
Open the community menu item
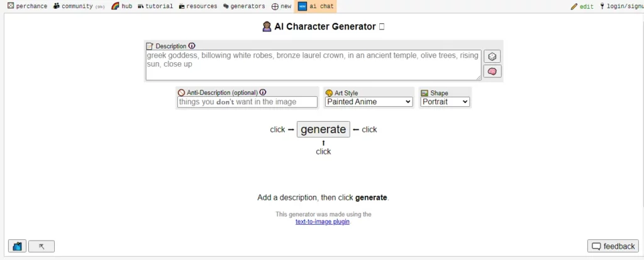click(x=79, y=6)
